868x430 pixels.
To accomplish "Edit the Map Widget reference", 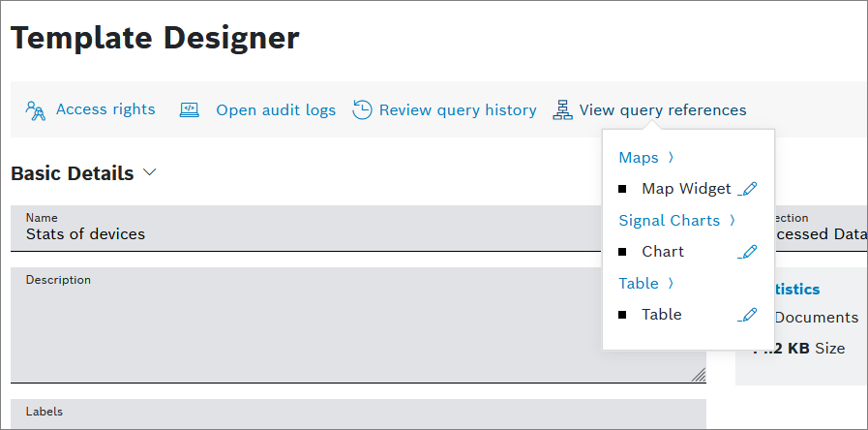I will [x=747, y=189].
